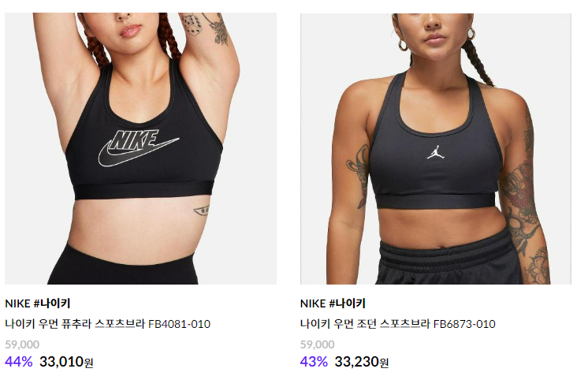588x376 pixels.
Task: Click the left product's 59,000 original price
Action: [22, 344]
